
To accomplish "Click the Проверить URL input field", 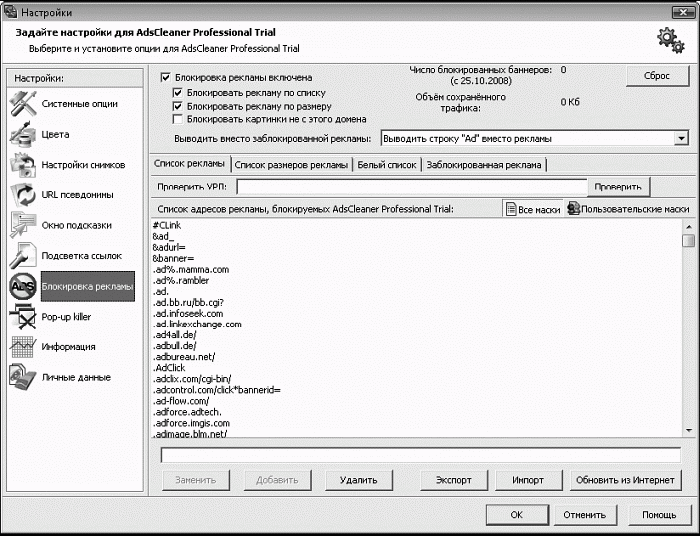I will (x=412, y=186).
